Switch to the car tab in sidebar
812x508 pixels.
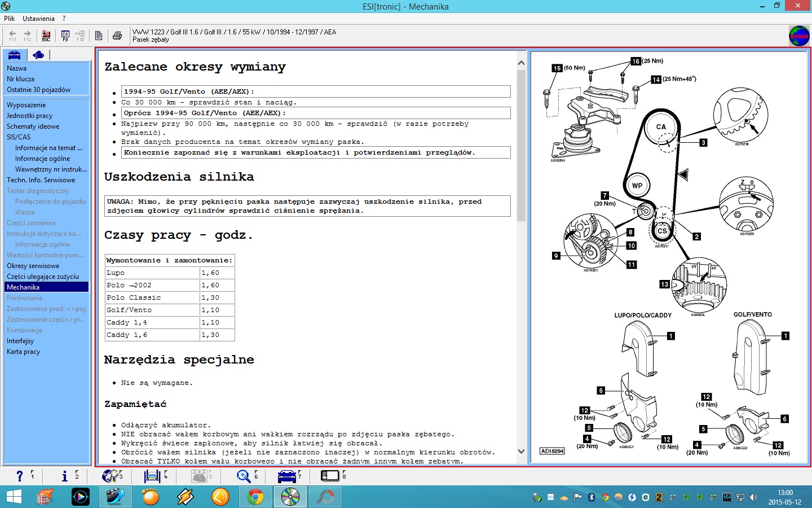15,55
